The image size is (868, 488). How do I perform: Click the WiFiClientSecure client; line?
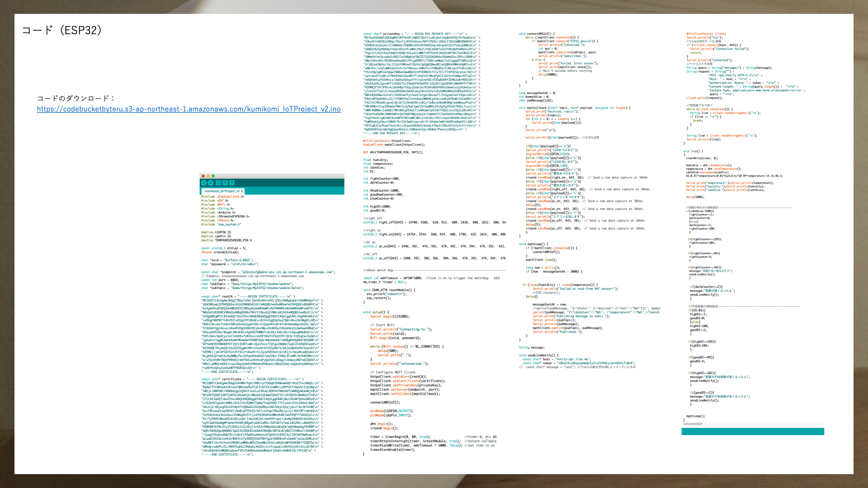click(706, 34)
